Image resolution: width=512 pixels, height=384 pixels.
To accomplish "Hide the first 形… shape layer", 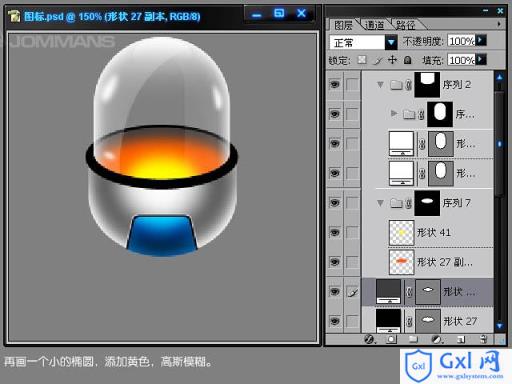I will click(334, 144).
